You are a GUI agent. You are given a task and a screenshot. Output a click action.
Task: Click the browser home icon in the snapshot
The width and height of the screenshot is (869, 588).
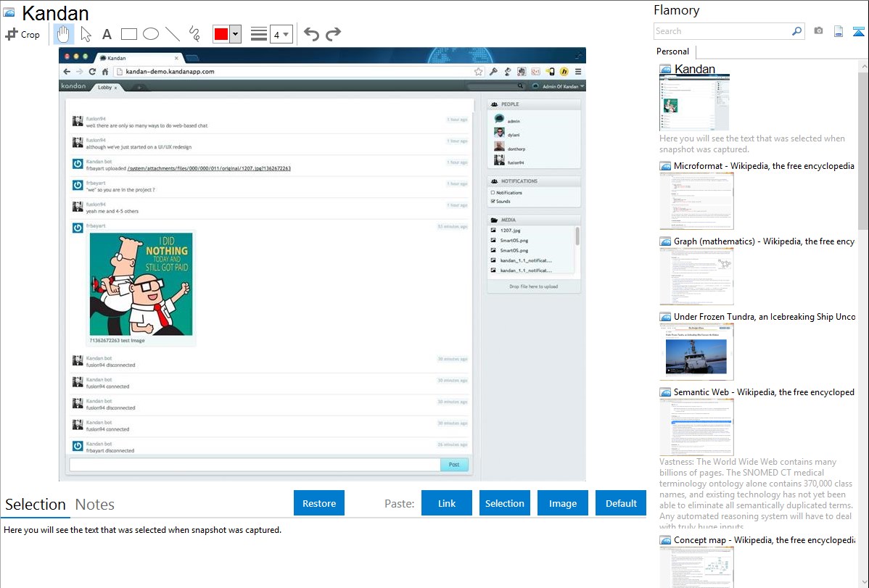point(104,72)
